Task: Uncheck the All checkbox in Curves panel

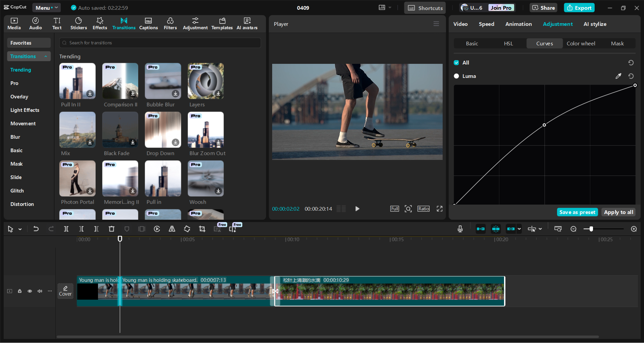Action: pos(456,62)
